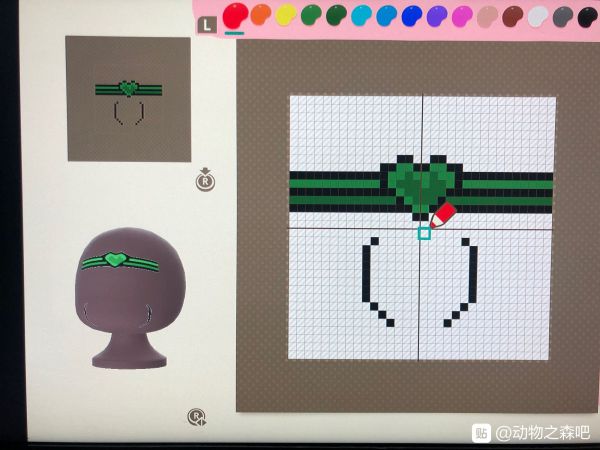Screen dimensions: 600x450
Task: Select the brown paint color
Action: click(x=512, y=16)
